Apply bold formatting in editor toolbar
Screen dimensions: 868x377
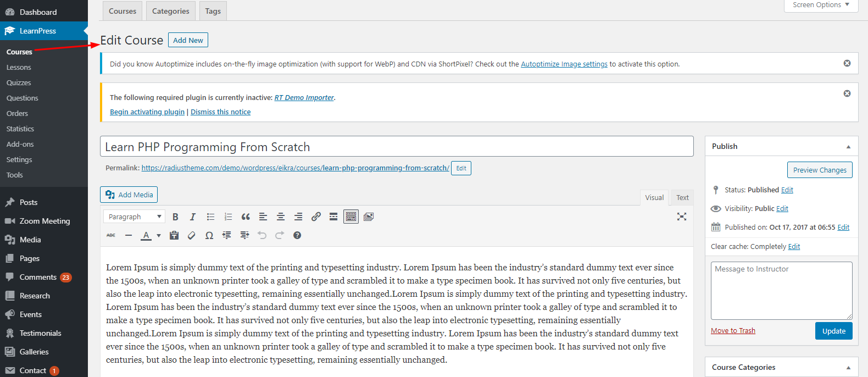point(175,217)
